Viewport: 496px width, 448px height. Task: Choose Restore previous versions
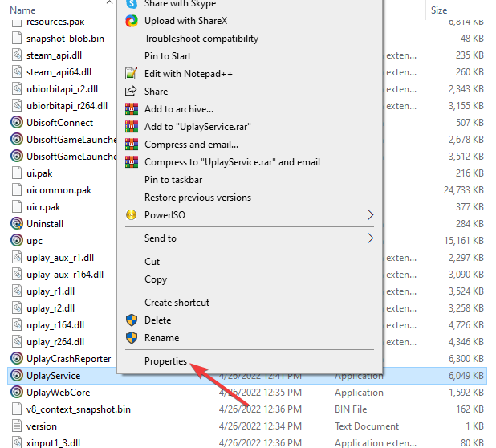click(x=197, y=198)
